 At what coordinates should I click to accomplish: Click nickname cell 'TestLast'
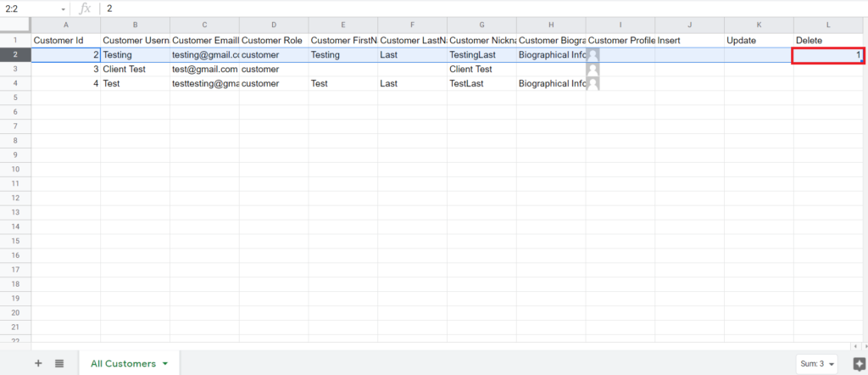tap(481, 84)
